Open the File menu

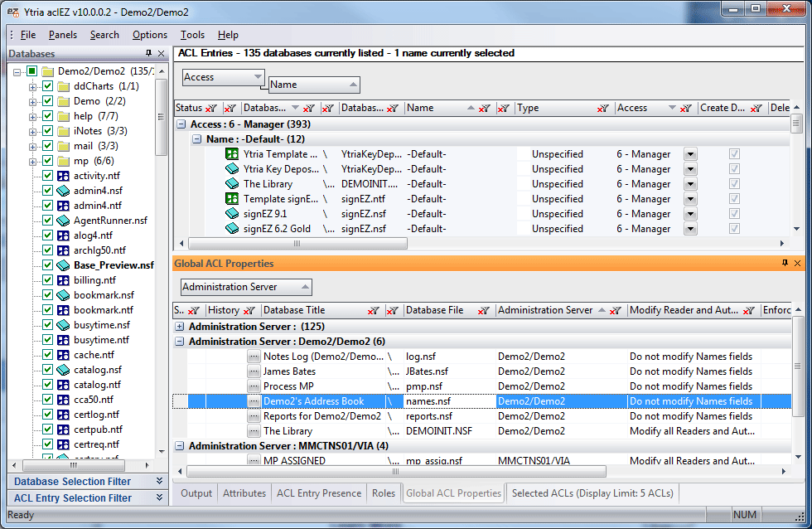click(28, 35)
